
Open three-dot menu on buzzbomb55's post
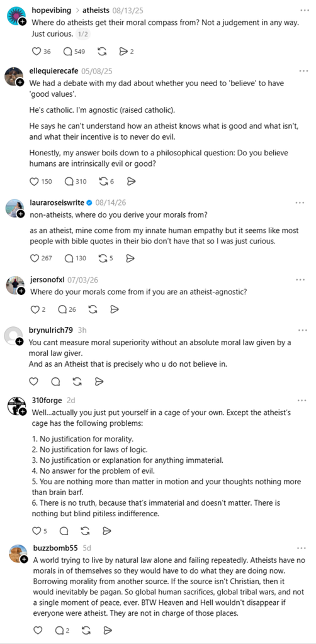click(302, 548)
